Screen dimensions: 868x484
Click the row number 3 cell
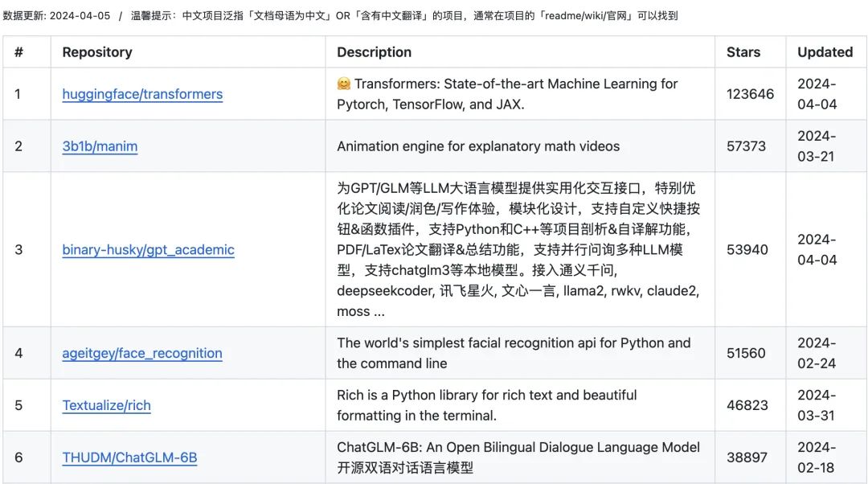tap(18, 250)
